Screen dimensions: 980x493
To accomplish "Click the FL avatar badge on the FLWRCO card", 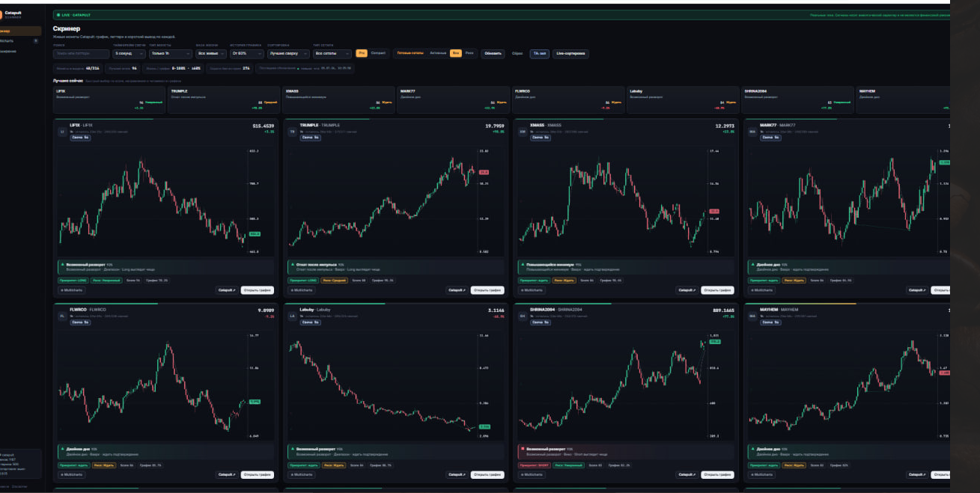I will coord(63,316).
